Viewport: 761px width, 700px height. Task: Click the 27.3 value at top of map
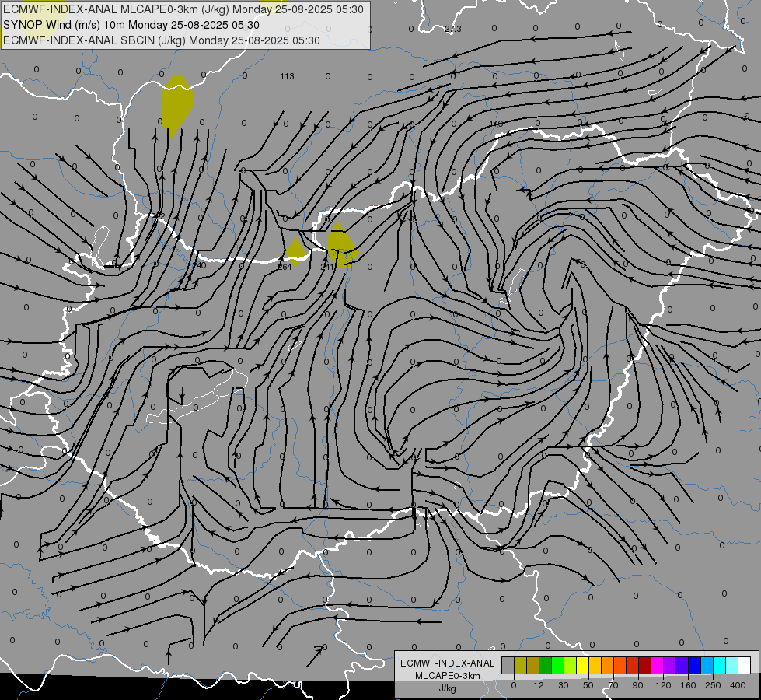coord(453,29)
